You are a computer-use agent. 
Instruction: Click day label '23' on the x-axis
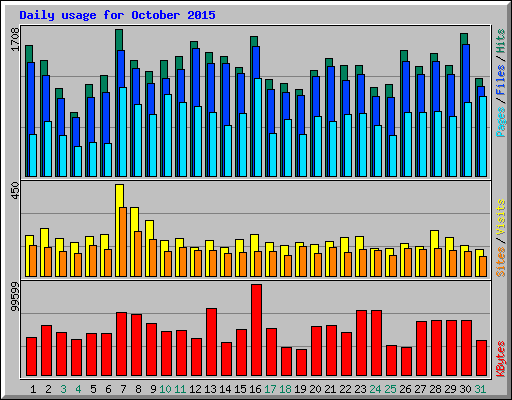(x=360, y=389)
